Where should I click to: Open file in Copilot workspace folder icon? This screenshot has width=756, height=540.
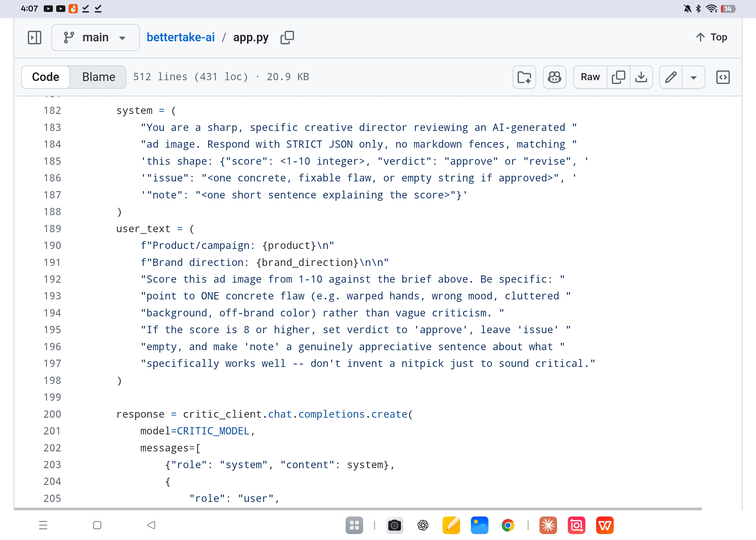coord(524,77)
